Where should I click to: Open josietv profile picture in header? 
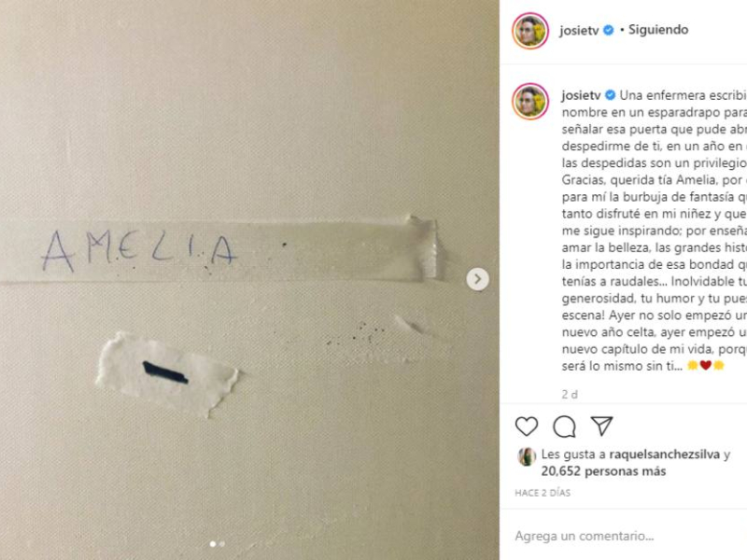(530, 31)
